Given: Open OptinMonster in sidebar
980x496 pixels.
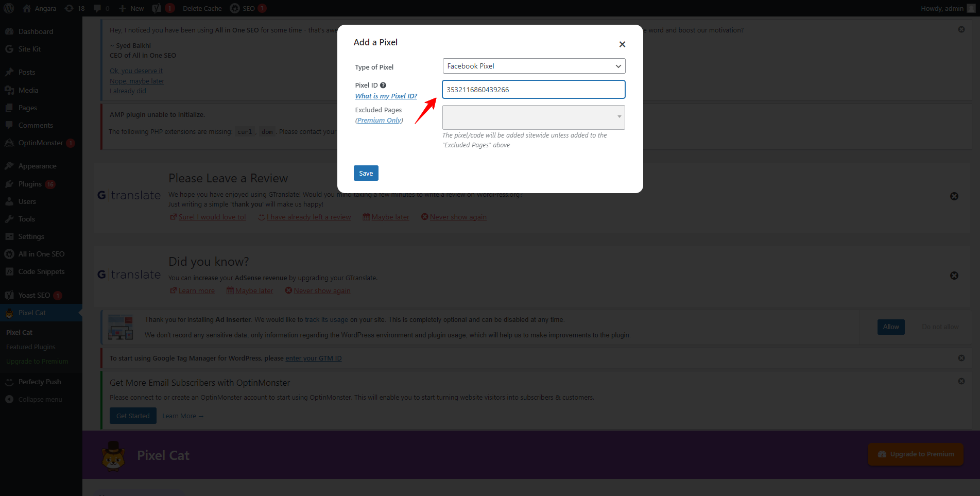Looking at the screenshot, I should pos(41,143).
